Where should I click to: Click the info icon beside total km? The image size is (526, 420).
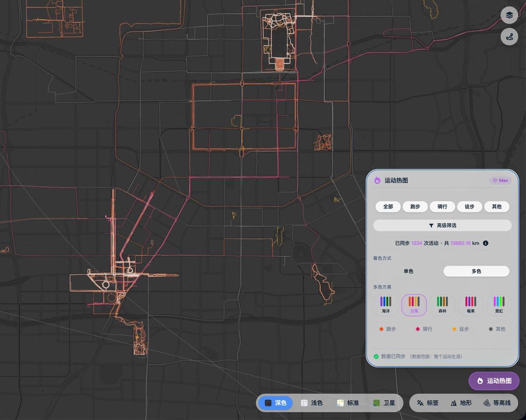point(485,243)
